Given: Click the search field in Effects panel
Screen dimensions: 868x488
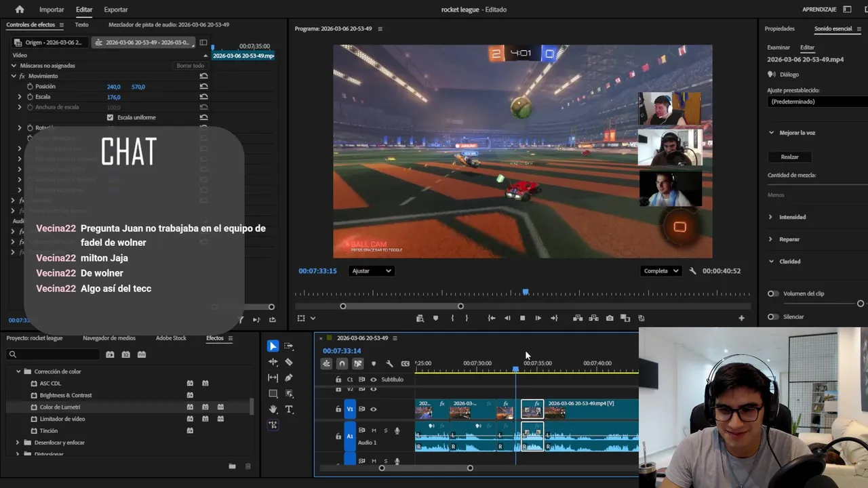Looking at the screenshot, I should click(x=53, y=354).
